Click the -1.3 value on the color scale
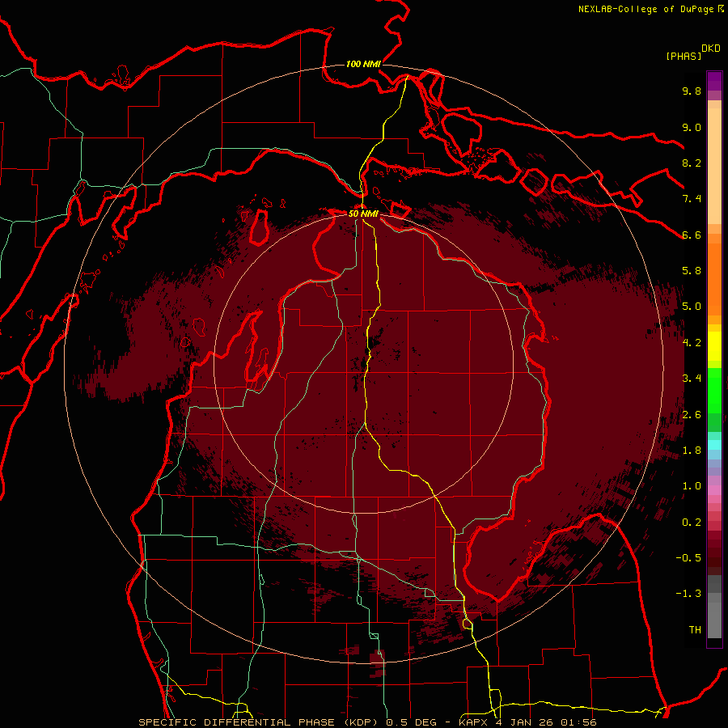728x728 pixels. coord(688,594)
